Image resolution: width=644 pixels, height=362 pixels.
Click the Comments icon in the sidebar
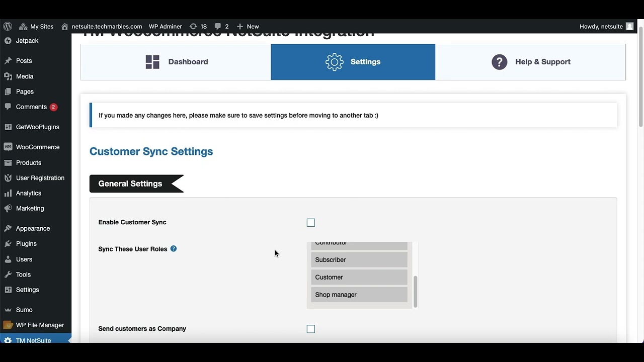pyautogui.click(x=8, y=107)
